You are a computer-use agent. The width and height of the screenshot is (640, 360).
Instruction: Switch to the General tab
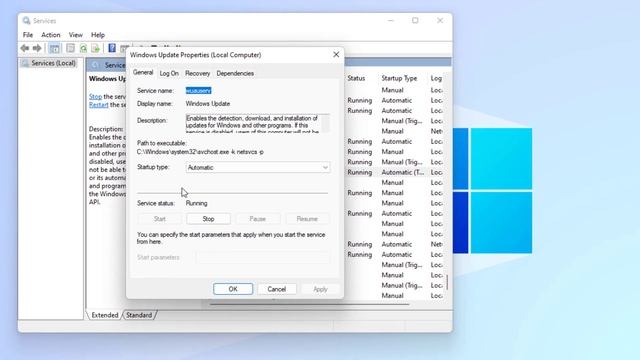tap(143, 73)
